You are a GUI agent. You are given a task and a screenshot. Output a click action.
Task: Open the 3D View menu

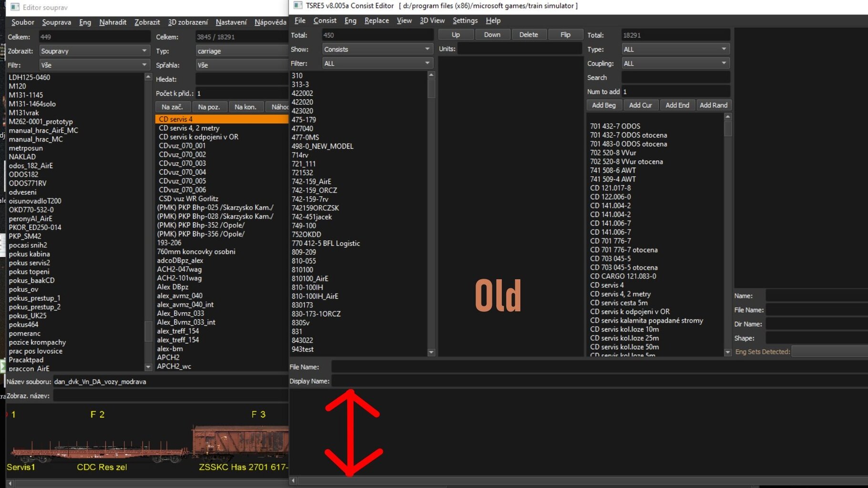coord(432,20)
